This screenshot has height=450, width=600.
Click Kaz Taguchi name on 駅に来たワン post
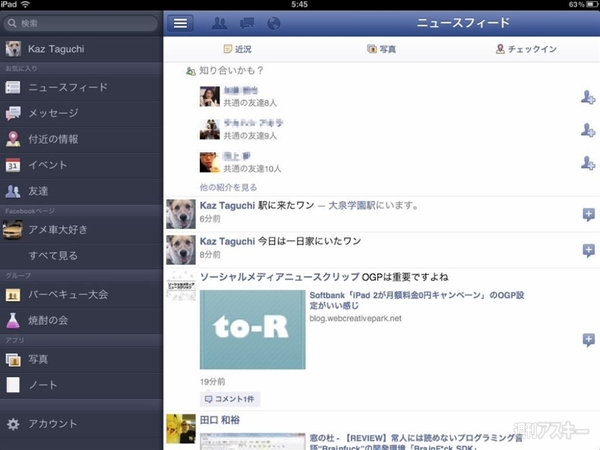click(x=227, y=205)
